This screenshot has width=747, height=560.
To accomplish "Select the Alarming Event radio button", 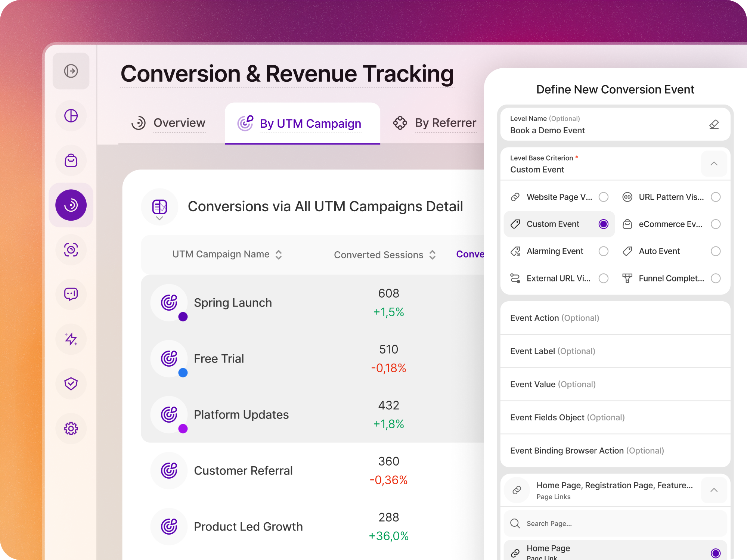I will coord(604,251).
